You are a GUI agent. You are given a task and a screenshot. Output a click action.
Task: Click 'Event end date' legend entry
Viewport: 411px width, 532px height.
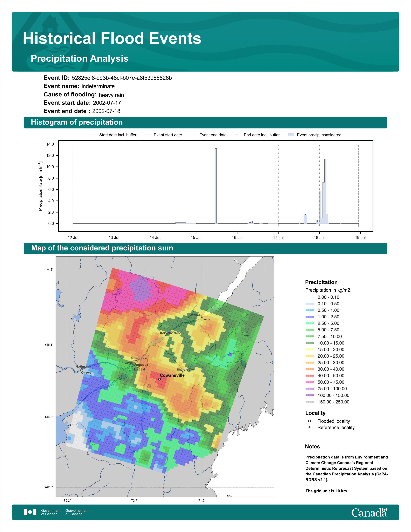click(x=208, y=135)
